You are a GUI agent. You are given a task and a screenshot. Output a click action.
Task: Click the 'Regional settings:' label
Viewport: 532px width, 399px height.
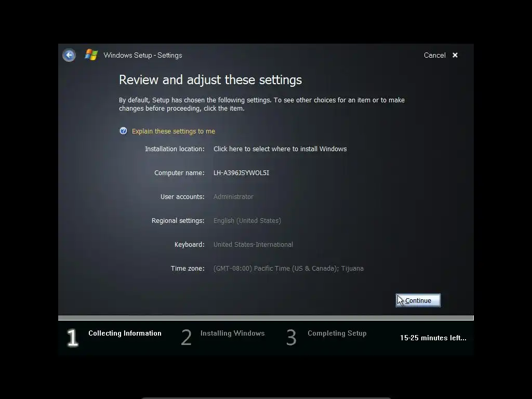coord(178,221)
